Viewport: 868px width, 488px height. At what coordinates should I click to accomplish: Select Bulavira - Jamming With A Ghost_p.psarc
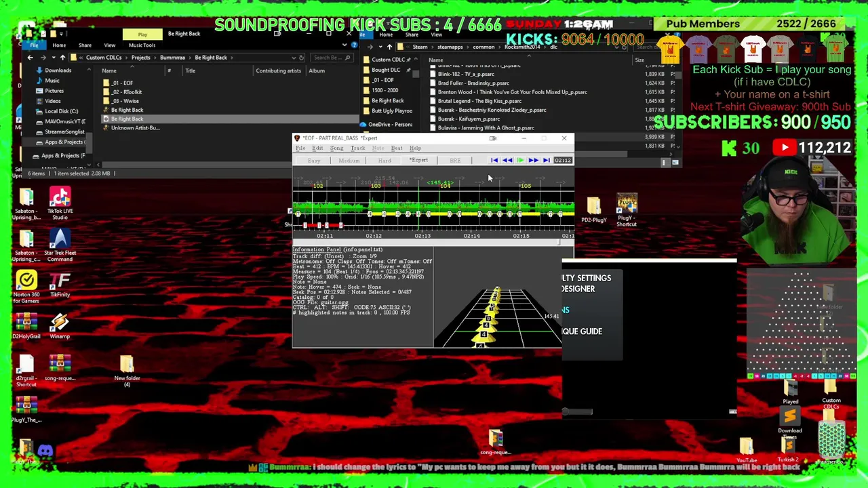coord(486,128)
